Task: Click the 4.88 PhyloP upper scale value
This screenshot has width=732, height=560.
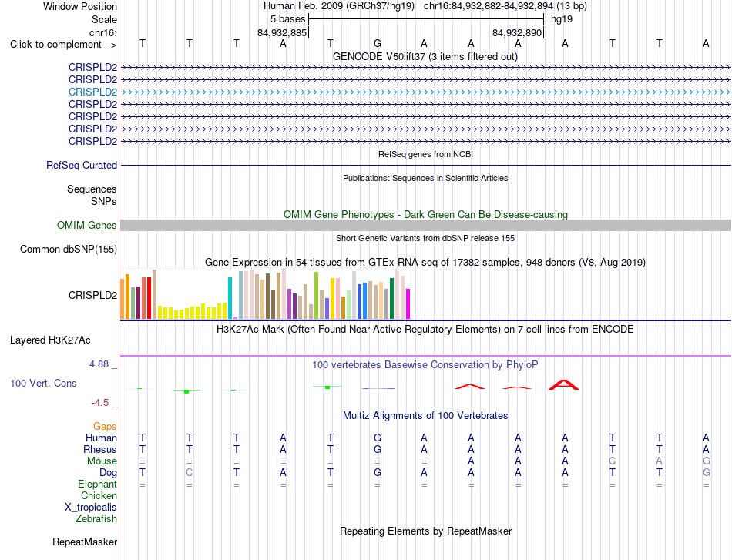Action: [x=99, y=364]
